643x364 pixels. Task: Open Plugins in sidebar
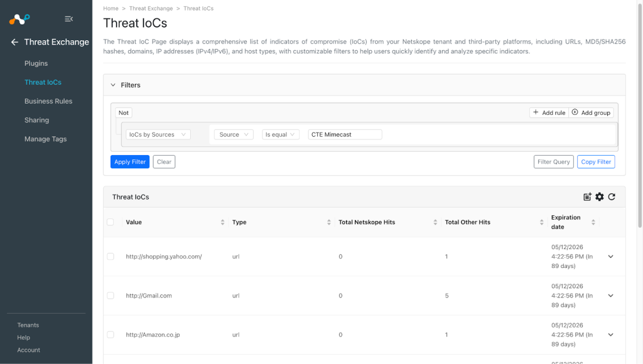[x=36, y=63]
